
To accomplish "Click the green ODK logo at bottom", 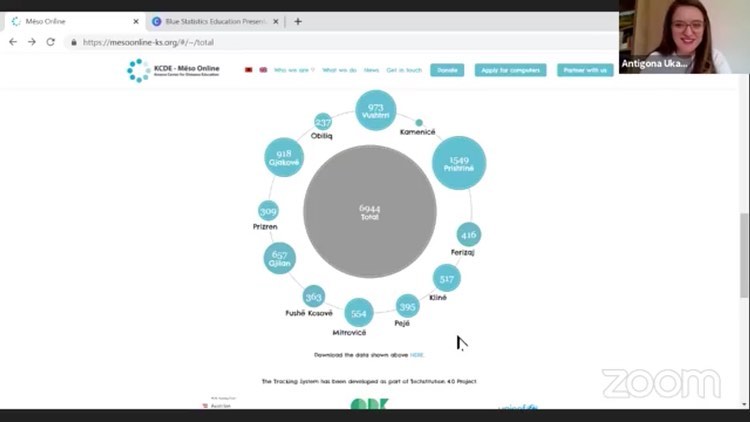I will coord(370,404).
